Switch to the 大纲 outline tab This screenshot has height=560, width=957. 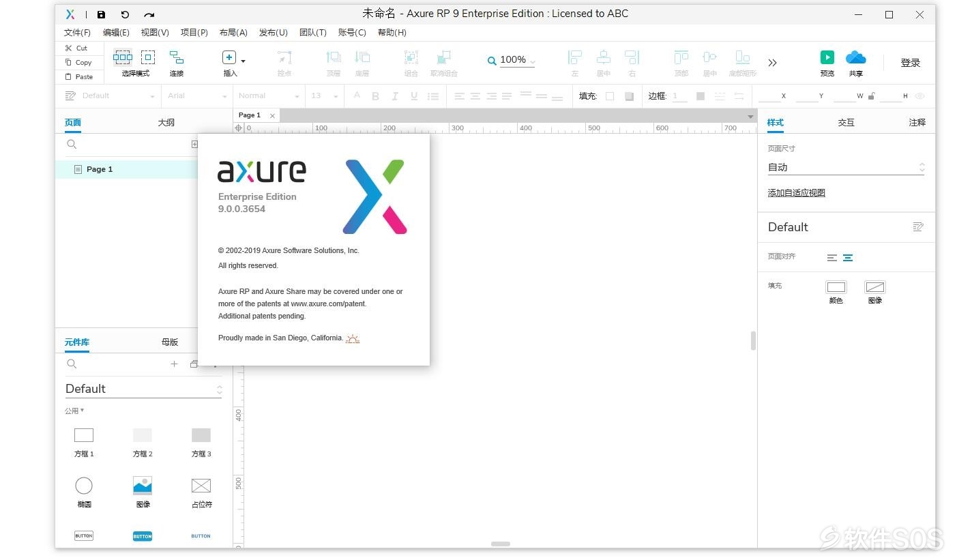point(166,123)
